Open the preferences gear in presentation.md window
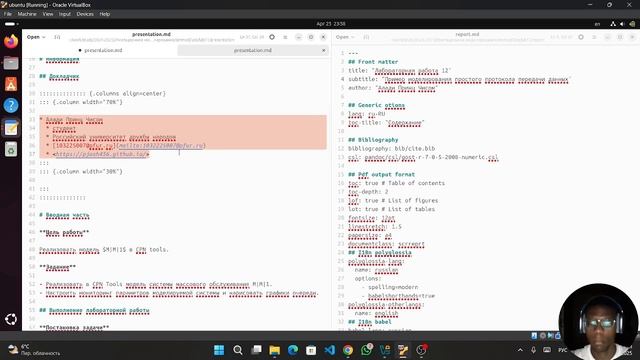 tap(272, 37)
